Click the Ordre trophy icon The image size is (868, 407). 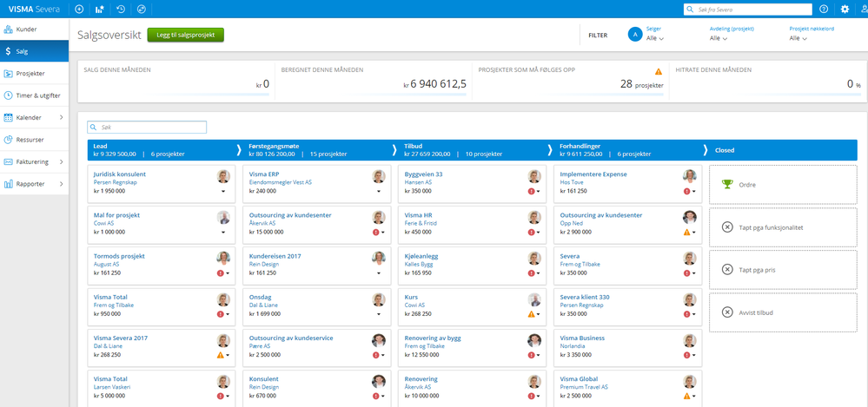coord(727,184)
